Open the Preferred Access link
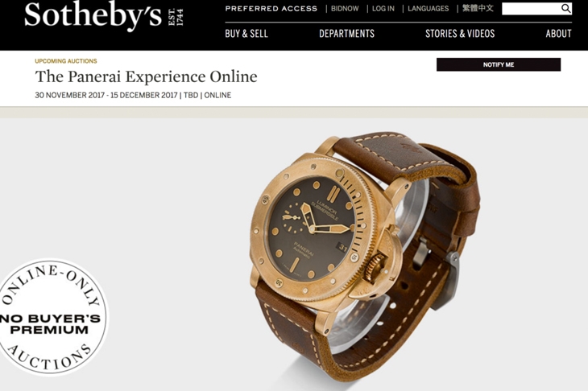 (271, 8)
